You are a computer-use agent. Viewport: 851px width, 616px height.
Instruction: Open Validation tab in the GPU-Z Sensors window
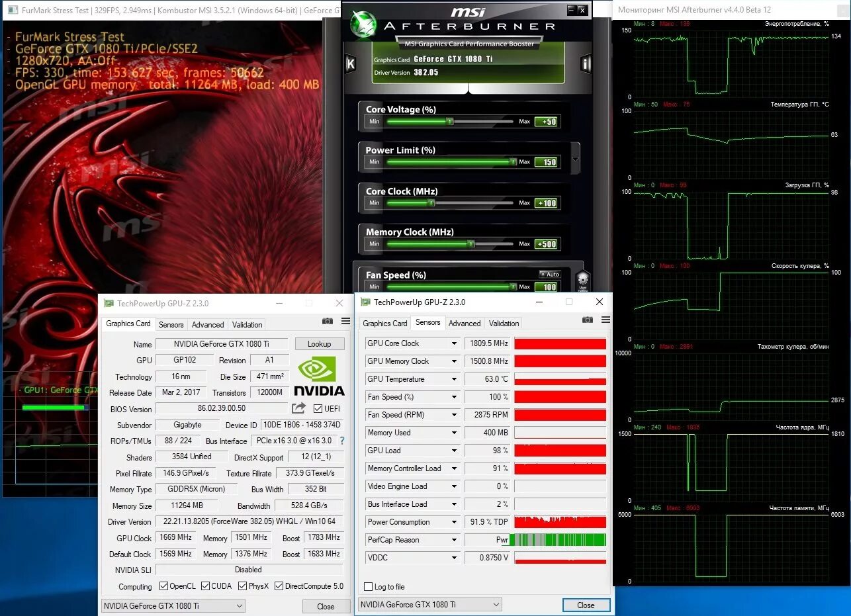tap(504, 324)
